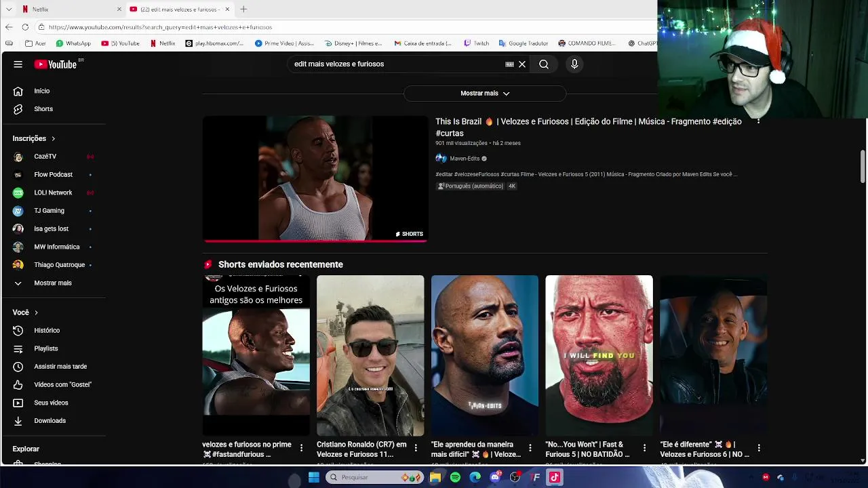Expand Mostrar mais under subscriptions

pyautogui.click(x=54, y=283)
